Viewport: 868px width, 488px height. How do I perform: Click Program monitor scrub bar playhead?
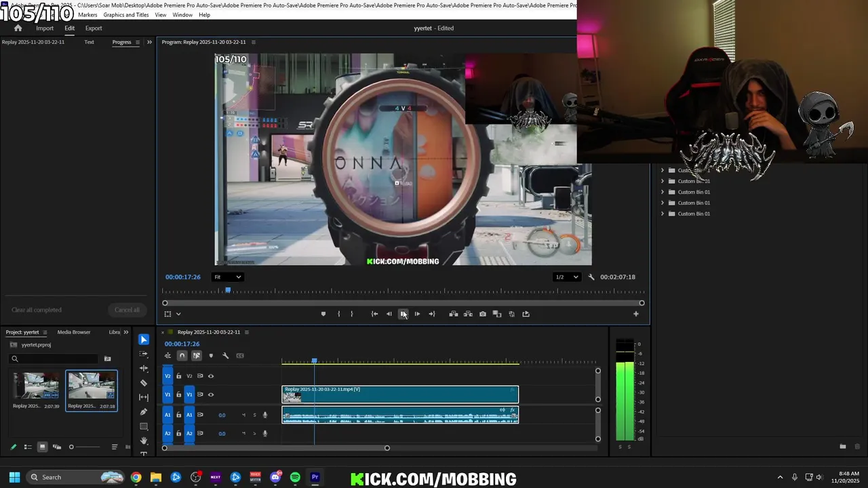tap(228, 290)
